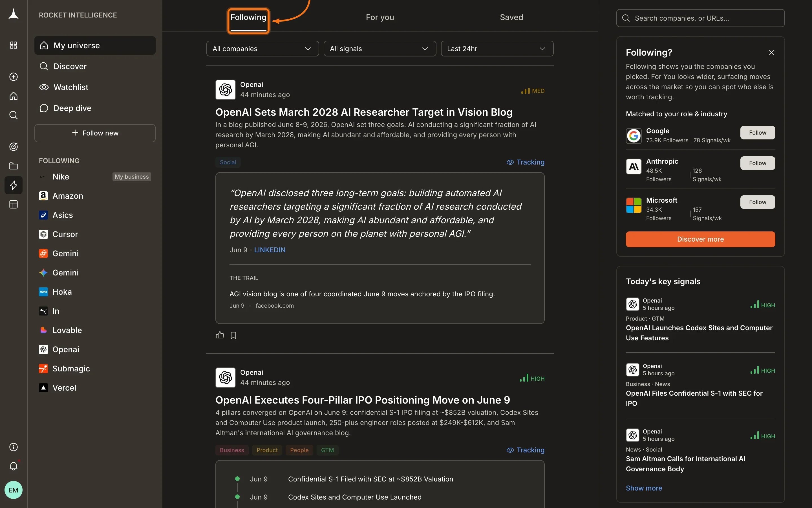Click the Product tag on the IPO post

click(x=267, y=450)
